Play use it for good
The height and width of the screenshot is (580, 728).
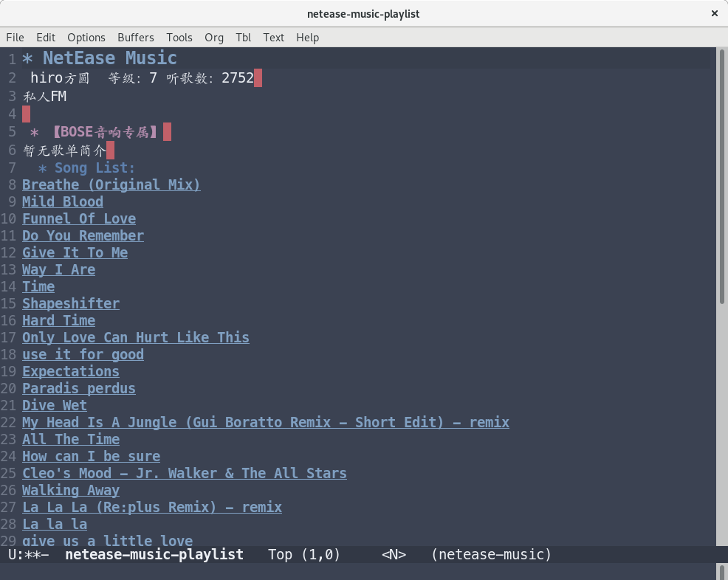click(x=83, y=354)
